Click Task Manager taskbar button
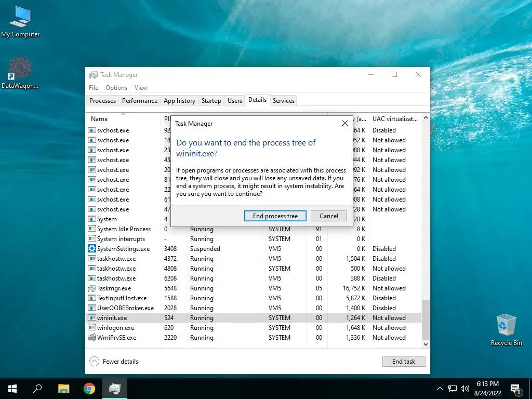This screenshot has width=532, height=399. 115,389
